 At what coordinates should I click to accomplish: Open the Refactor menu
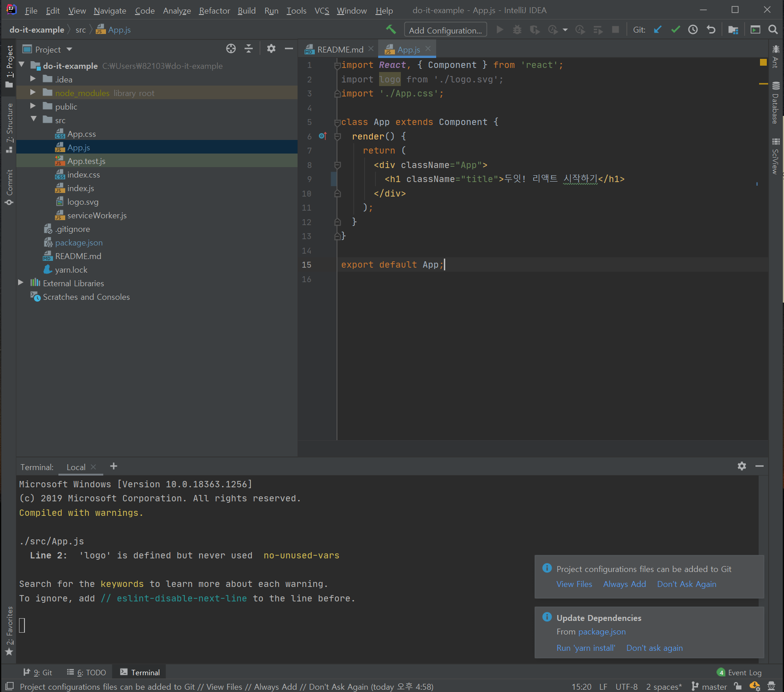[214, 10]
